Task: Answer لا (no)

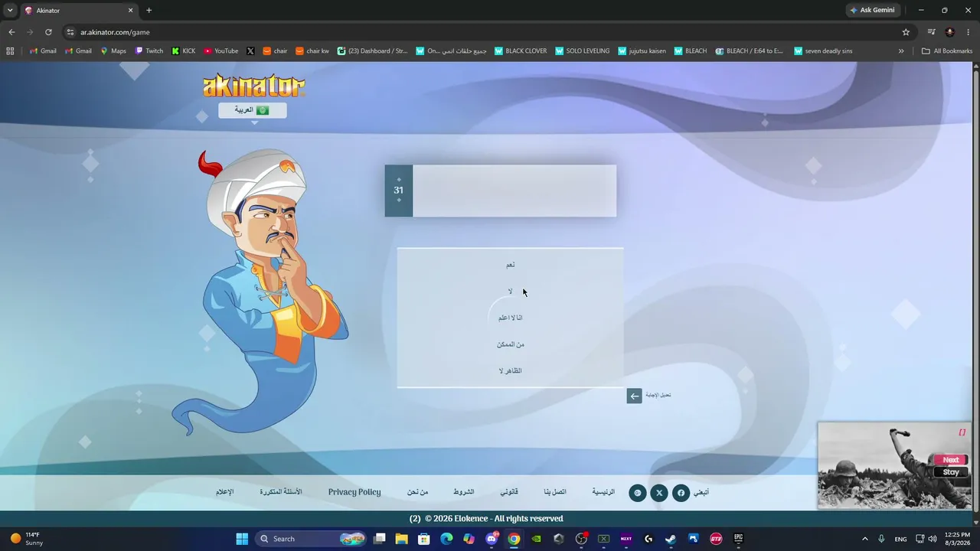Action: coord(510,292)
